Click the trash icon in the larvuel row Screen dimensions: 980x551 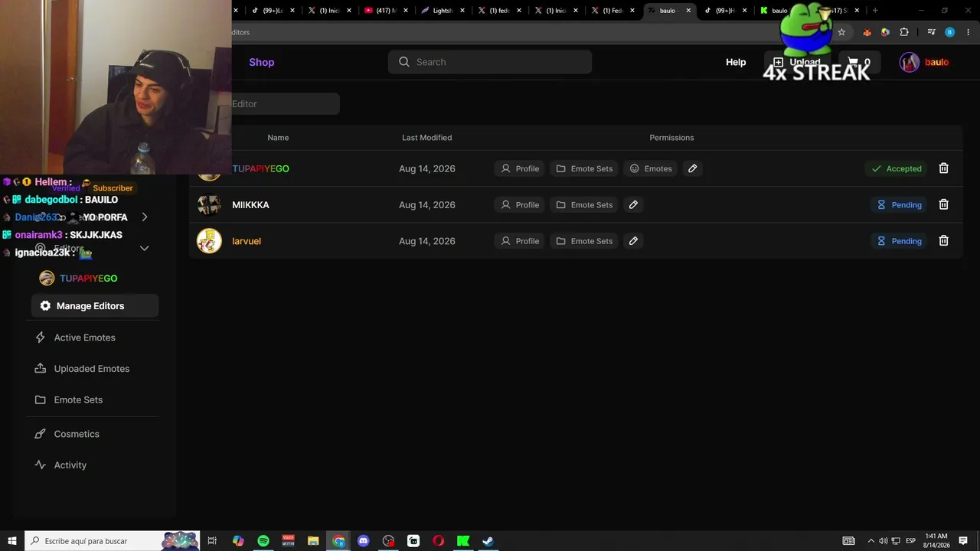pyautogui.click(x=943, y=240)
